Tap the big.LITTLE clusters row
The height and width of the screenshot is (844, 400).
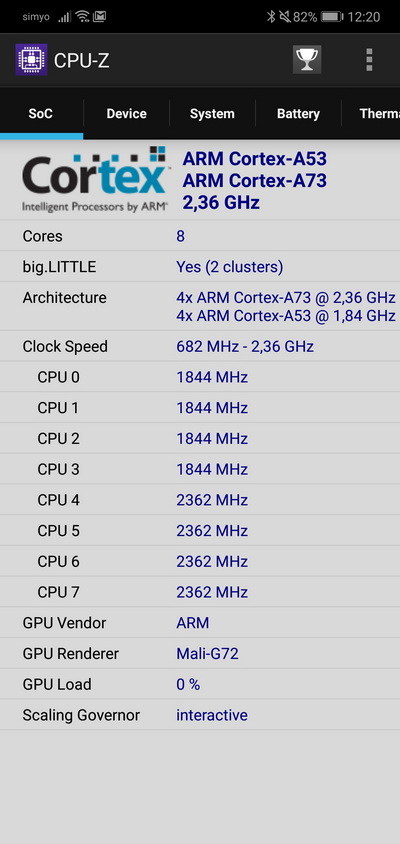tap(200, 266)
